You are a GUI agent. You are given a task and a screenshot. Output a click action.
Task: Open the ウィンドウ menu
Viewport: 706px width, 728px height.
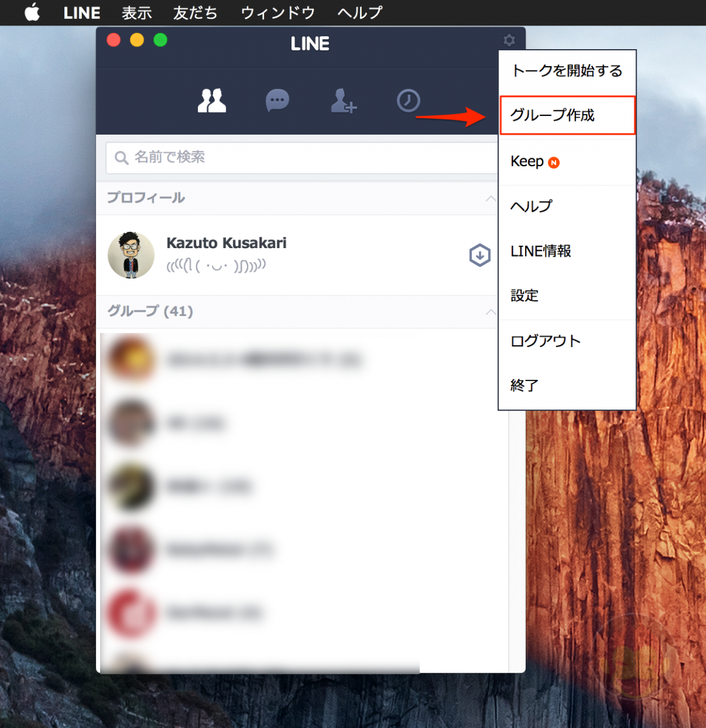(277, 13)
